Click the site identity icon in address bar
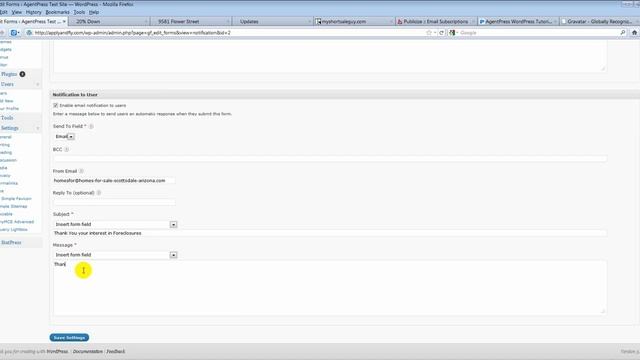This screenshot has height=360, width=640. [x=29, y=33]
